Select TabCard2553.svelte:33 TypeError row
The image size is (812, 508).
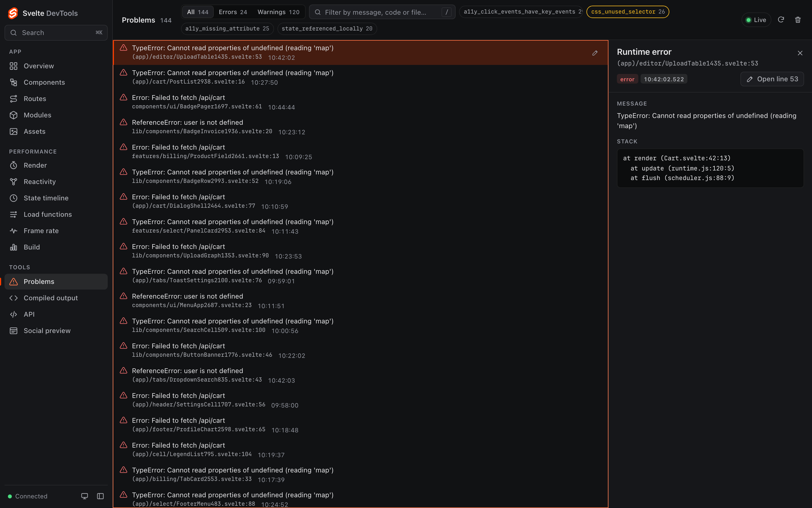pos(361,475)
